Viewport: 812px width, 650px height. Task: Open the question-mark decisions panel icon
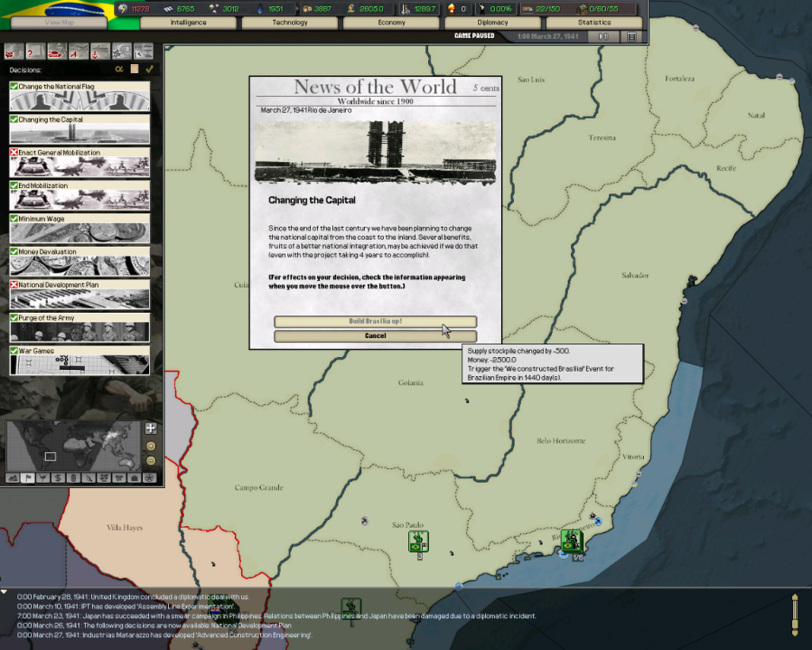(x=36, y=52)
